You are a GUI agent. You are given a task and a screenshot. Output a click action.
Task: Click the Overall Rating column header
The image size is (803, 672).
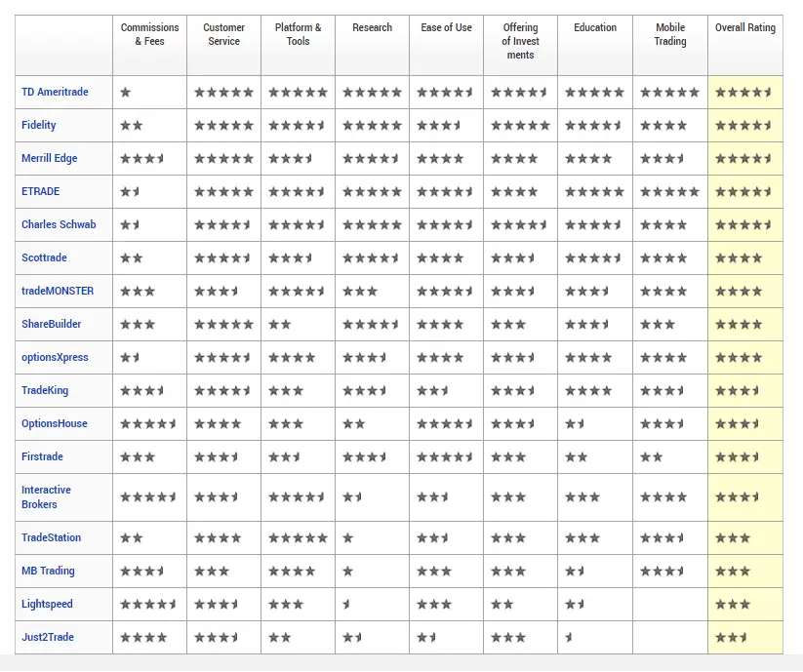click(x=744, y=27)
